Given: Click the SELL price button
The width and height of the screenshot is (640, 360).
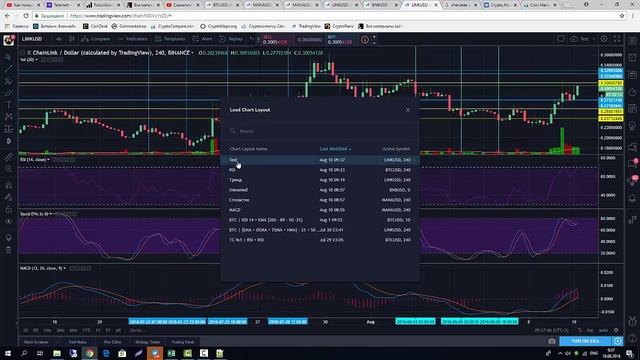Looking at the screenshot, I should tap(277, 40).
